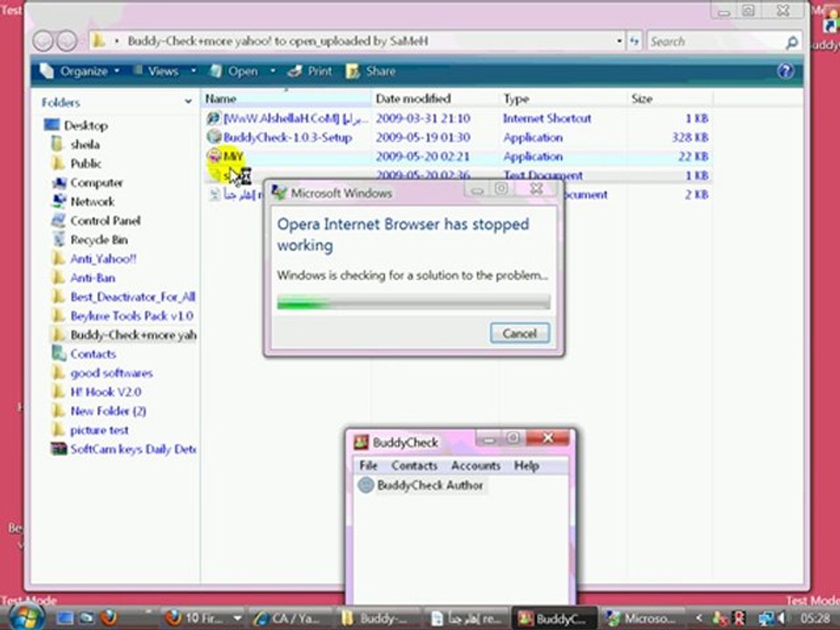This screenshot has height=630, width=840.
Task: Click the folder icon in the address bar
Action: pyautogui.click(x=98, y=41)
